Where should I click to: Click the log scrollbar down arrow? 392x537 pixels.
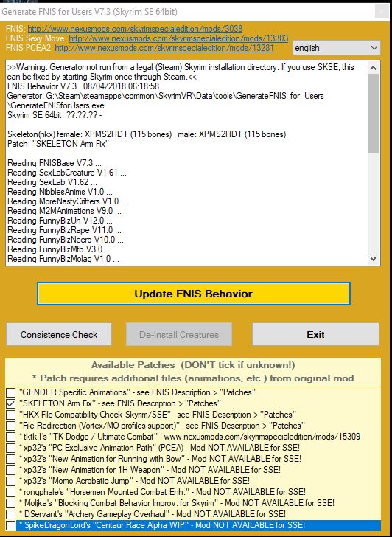[373, 259]
